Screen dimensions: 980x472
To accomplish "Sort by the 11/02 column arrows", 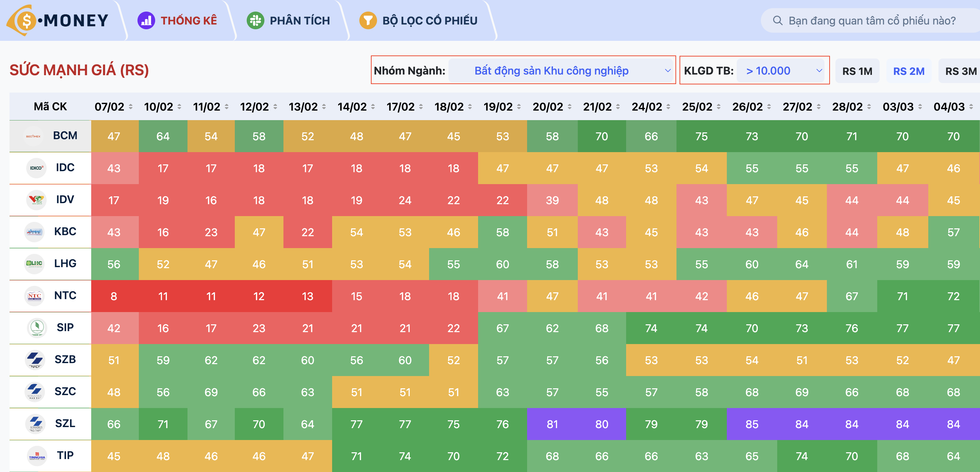I will [x=226, y=107].
